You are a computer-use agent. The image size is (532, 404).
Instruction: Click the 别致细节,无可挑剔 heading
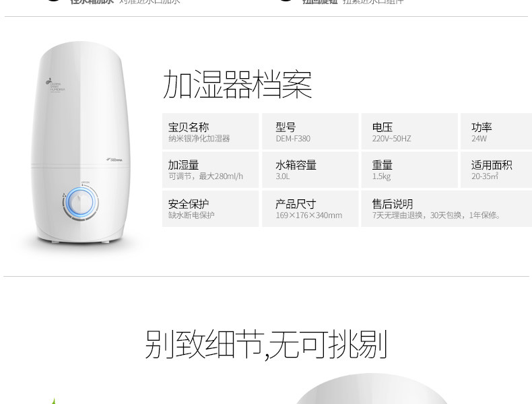pyautogui.click(x=267, y=345)
